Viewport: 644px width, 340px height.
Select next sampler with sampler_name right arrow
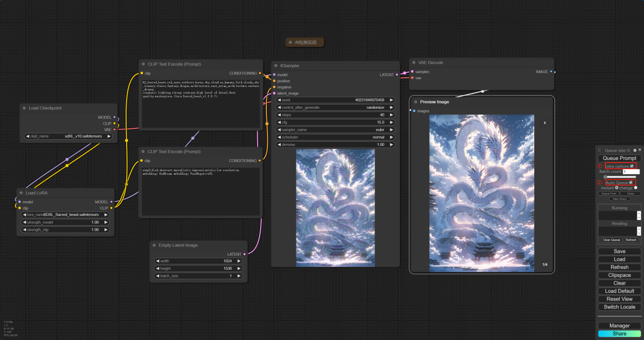point(391,130)
